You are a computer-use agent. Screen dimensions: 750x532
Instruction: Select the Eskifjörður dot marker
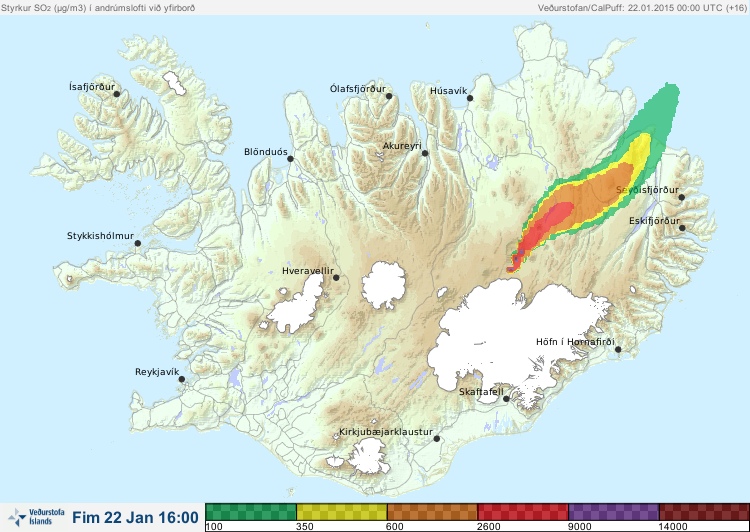(x=682, y=228)
